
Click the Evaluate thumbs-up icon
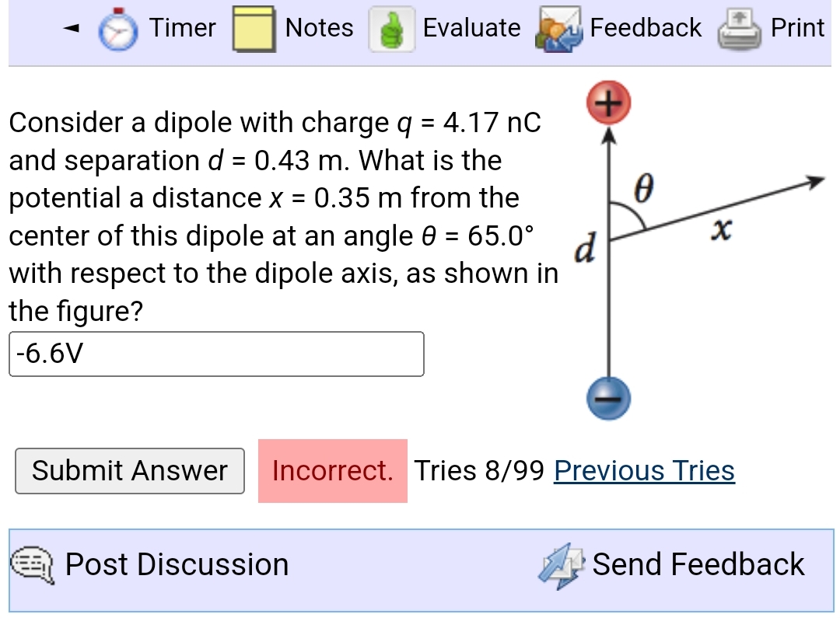tap(393, 29)
